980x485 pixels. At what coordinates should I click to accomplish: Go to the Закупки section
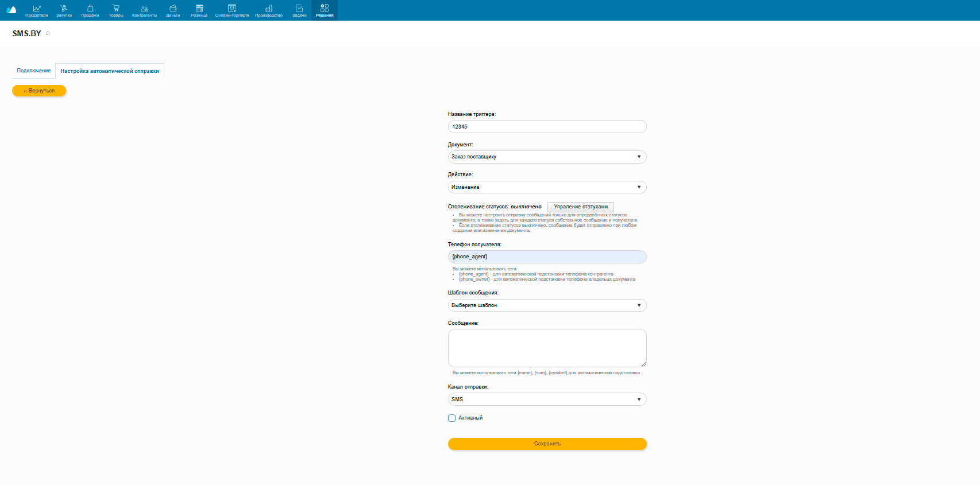[64, 10]
